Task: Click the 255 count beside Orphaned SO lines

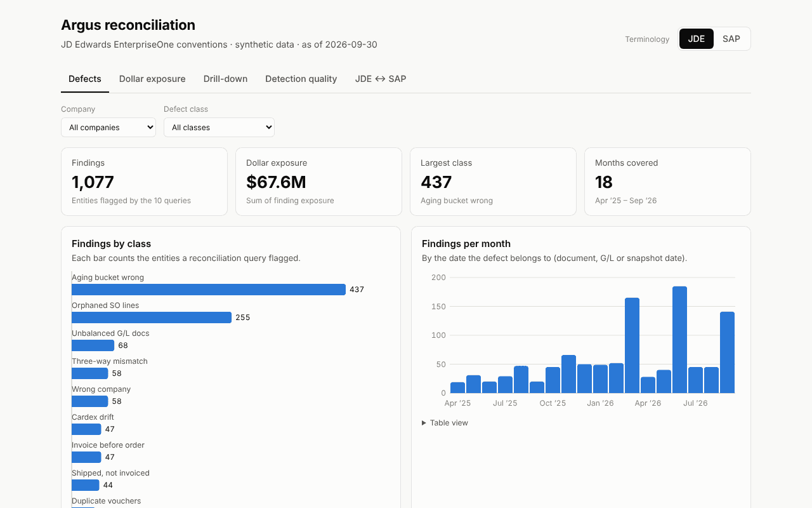Action: click(x=243, y=317)
